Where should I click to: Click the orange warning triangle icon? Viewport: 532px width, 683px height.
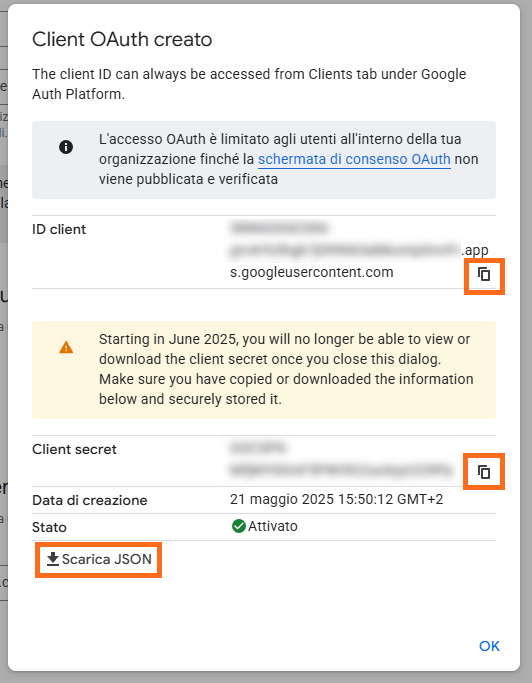(x=66, y=348)
